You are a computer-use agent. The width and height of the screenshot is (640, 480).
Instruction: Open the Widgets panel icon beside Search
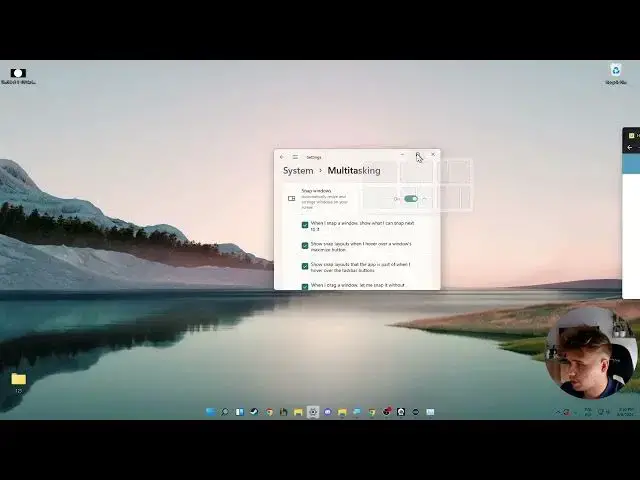click(240, 412)
